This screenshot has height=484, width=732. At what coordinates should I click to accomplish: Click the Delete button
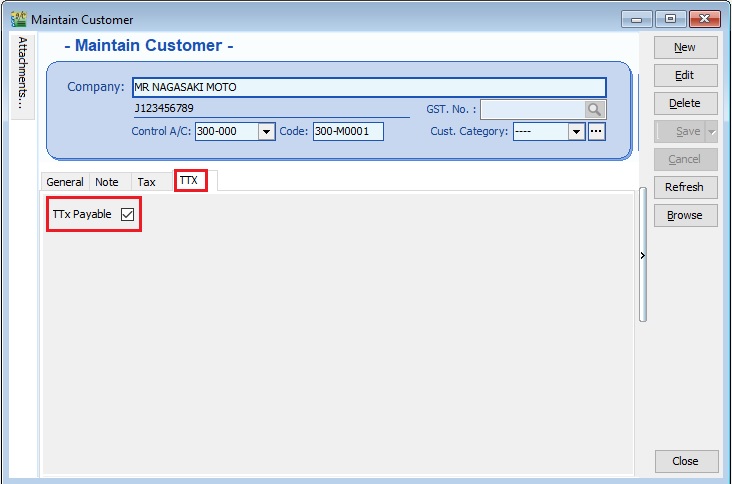(x=685, y=104)
